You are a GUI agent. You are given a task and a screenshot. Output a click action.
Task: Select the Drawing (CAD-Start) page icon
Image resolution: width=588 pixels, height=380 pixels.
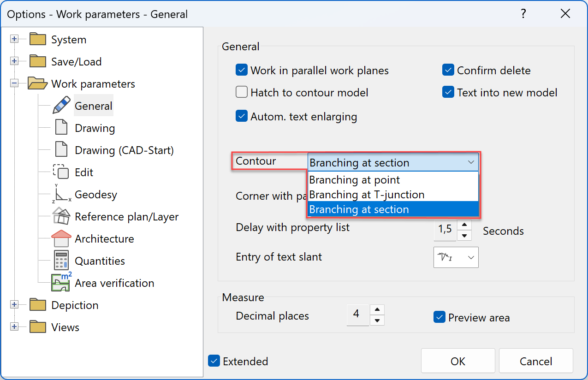(61, 150)
